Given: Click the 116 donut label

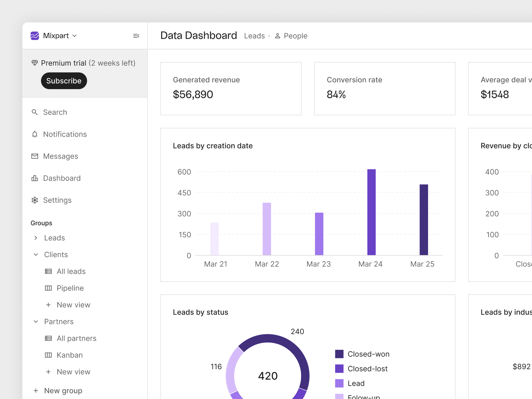Looking at the screenshot, I should click(216, 367).
